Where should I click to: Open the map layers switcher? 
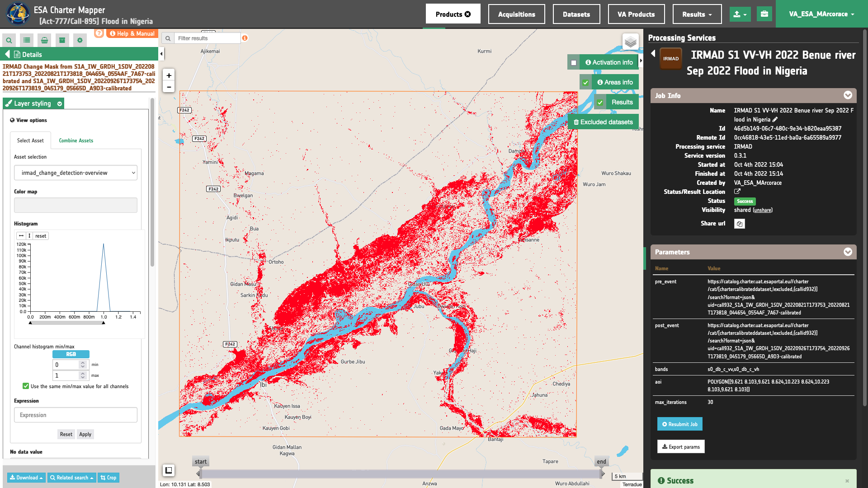pyautogui.click(x=630, y=42)
